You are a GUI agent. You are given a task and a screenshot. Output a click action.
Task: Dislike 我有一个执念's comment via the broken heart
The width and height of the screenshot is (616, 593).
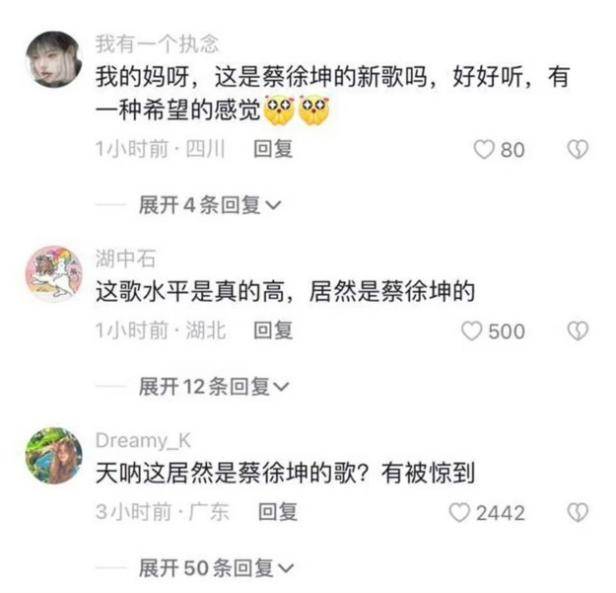click(x=578, y=150)
